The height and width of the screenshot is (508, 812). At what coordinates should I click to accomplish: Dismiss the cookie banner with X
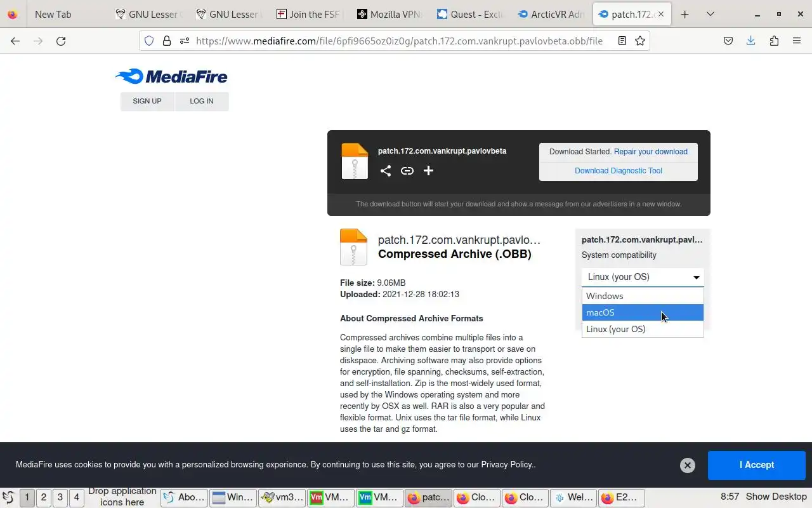point(687,465)
